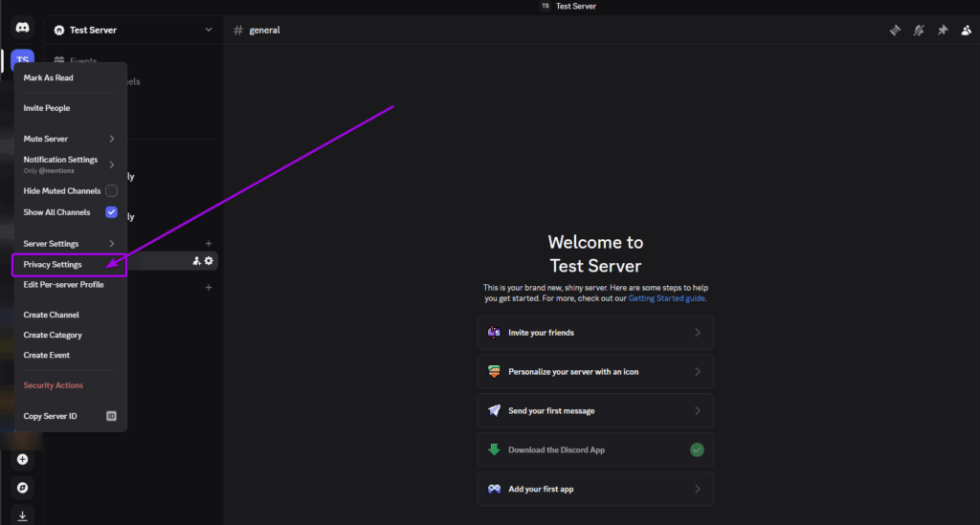This screenshot has height=525, width=980.
Task: Expand Server Settings submenu arrow
Action: (x=112, y=244)
